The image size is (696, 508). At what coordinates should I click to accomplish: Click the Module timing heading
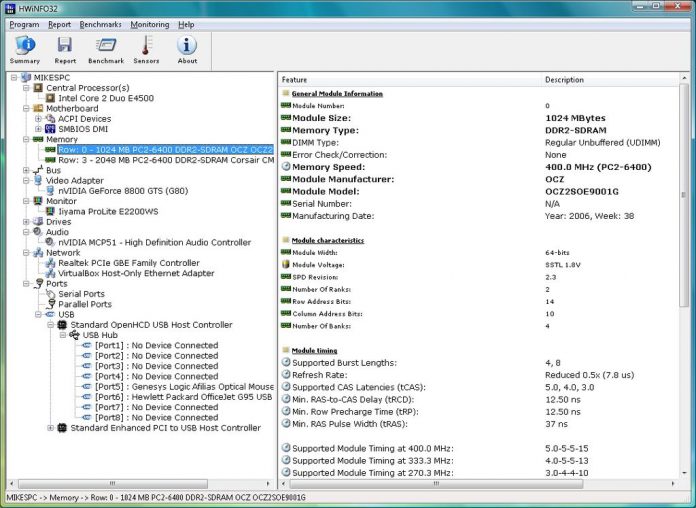click(x=314, y=350)
